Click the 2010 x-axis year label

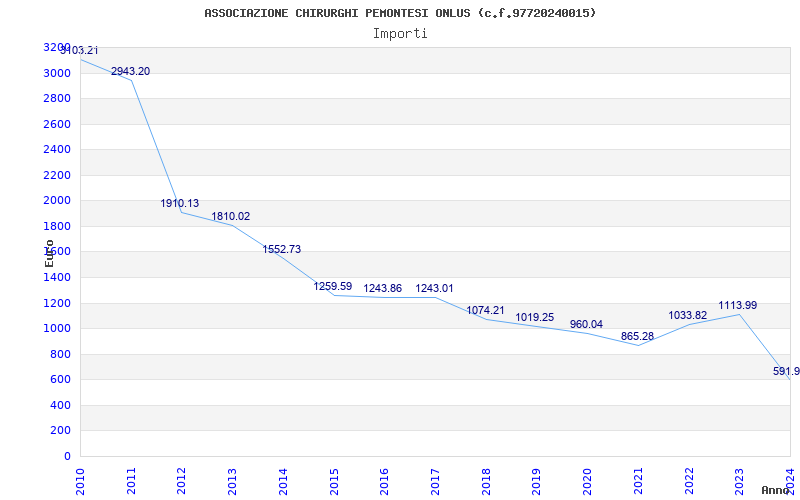pos(80,482)
